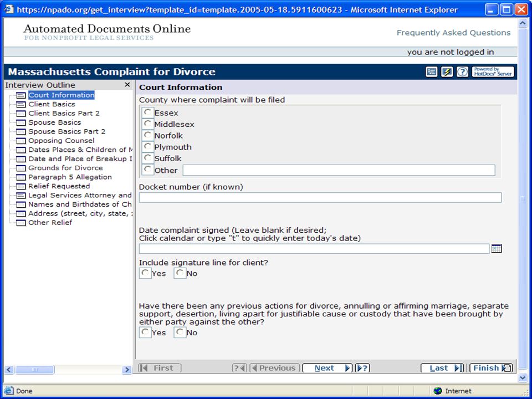Click the Spouse Basics dialog icon
This screenshot has width=532, height=399.
[x=21, y=123]
